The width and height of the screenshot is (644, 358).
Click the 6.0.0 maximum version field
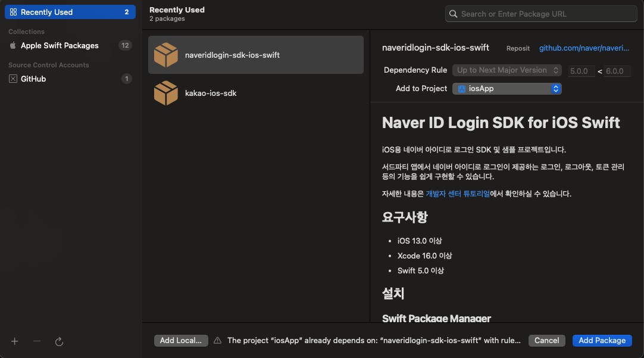(617, 71)
